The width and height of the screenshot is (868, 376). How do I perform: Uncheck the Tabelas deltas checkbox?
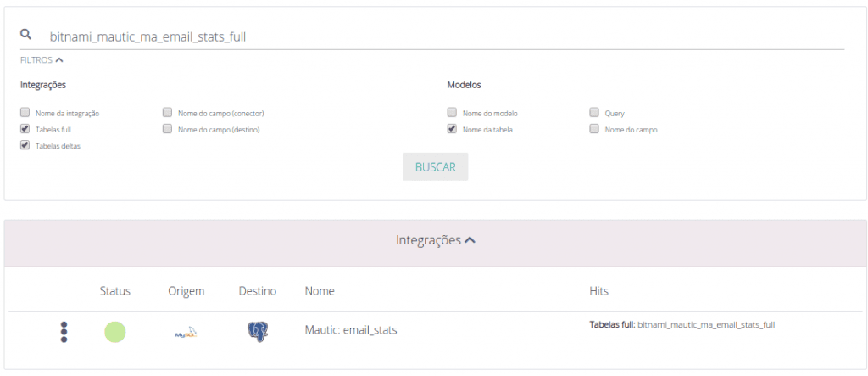25,145
